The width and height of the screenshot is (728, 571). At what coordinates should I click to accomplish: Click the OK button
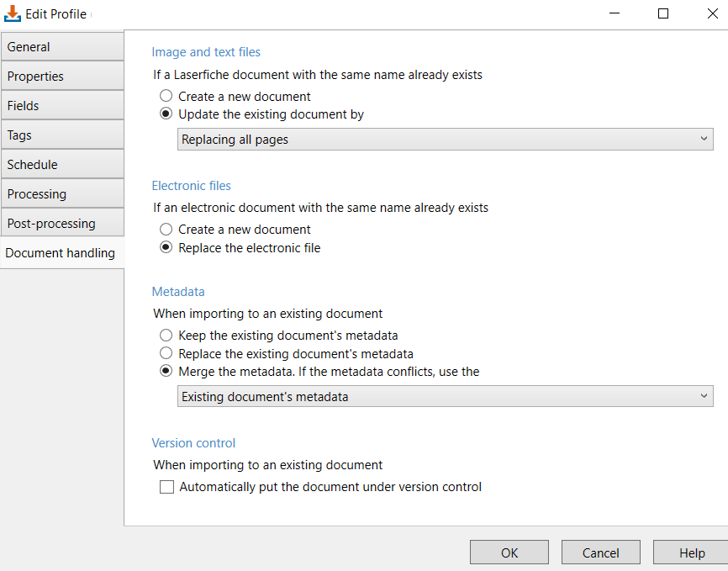click(x=509, y=552)
